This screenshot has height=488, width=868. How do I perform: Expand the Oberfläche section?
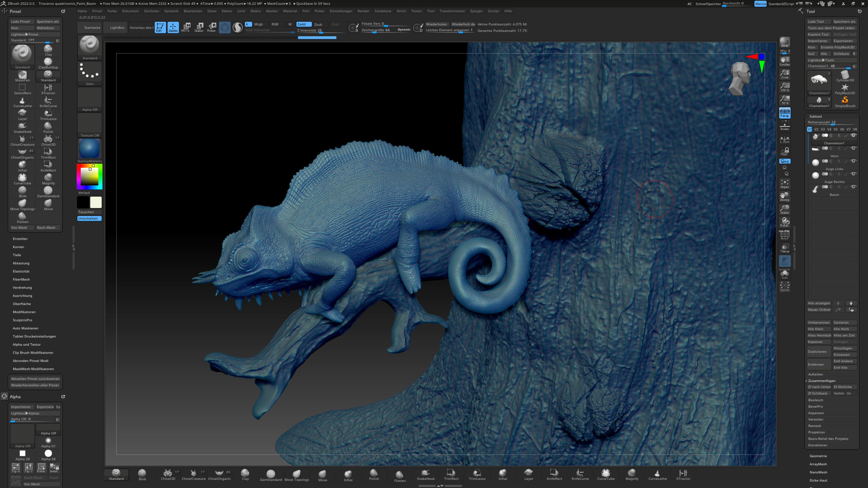pyautogui.click(x=22, y=304)
